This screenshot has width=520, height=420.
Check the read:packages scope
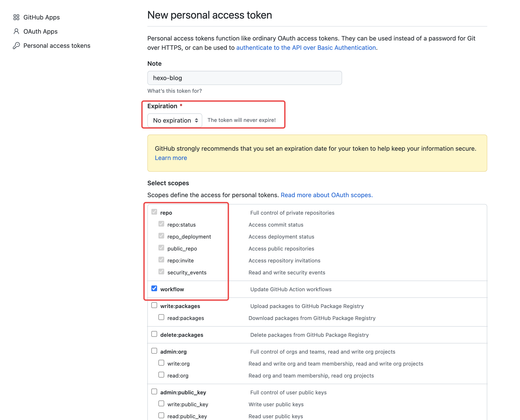click(161, 317)
